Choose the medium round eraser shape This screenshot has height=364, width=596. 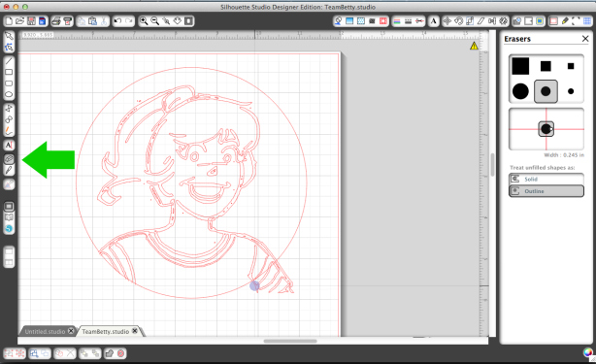546,91
